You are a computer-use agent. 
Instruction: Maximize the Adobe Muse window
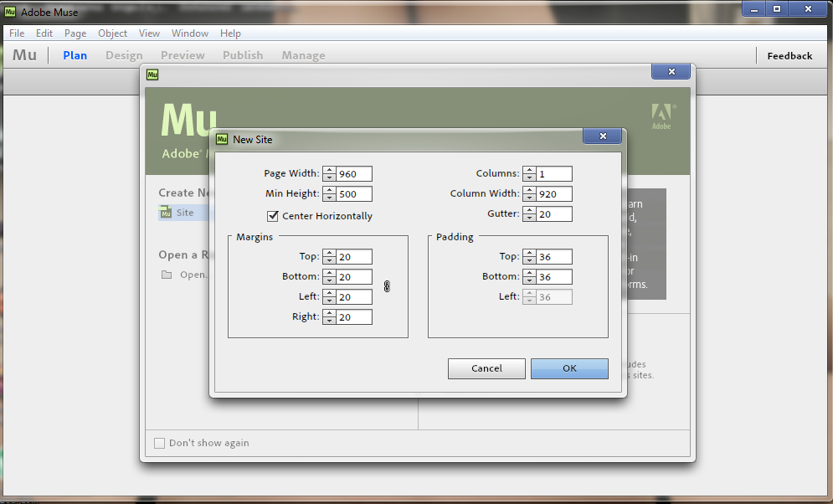pyautogui.click(x=777, y=8)
